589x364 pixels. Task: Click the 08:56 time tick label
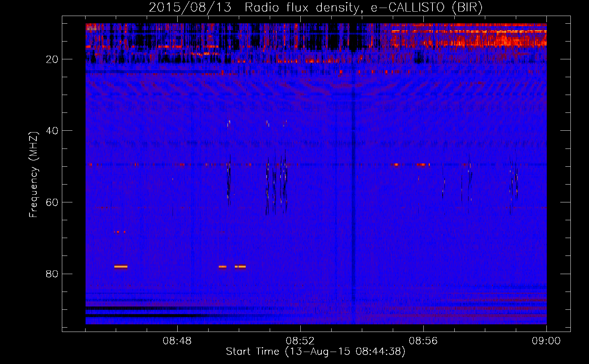[x=423, y=341]
